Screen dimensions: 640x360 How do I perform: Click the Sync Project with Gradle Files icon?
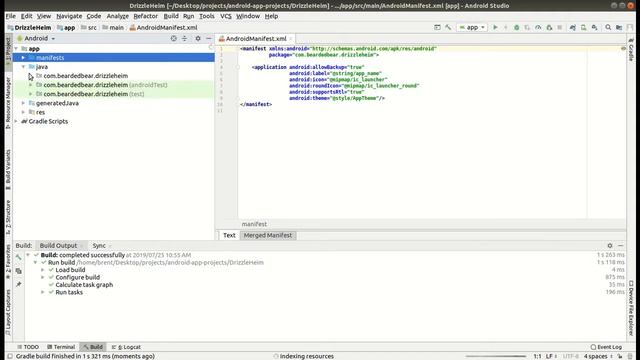(573, 27)
